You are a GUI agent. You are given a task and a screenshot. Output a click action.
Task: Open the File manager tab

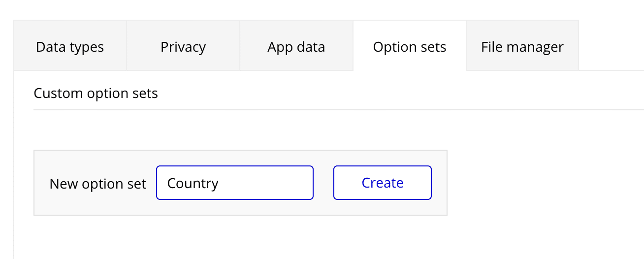(x=522, y=47)
